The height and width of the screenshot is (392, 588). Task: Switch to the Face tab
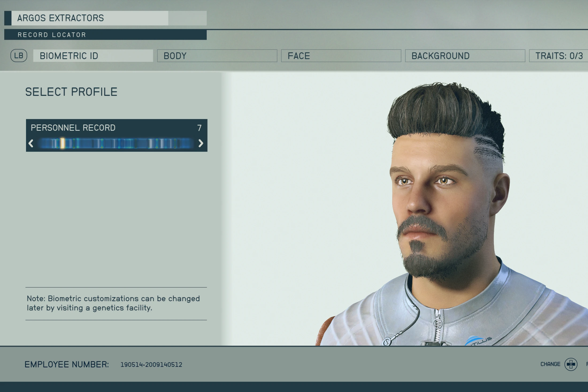pyautogui.click(x=341, y=56)
